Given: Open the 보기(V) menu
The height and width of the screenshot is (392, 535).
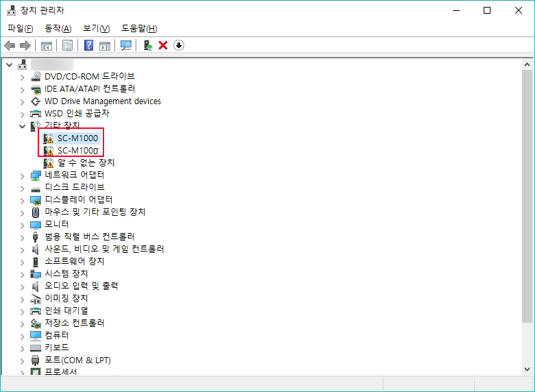Looking at the screenshot, I should [97, 28].
